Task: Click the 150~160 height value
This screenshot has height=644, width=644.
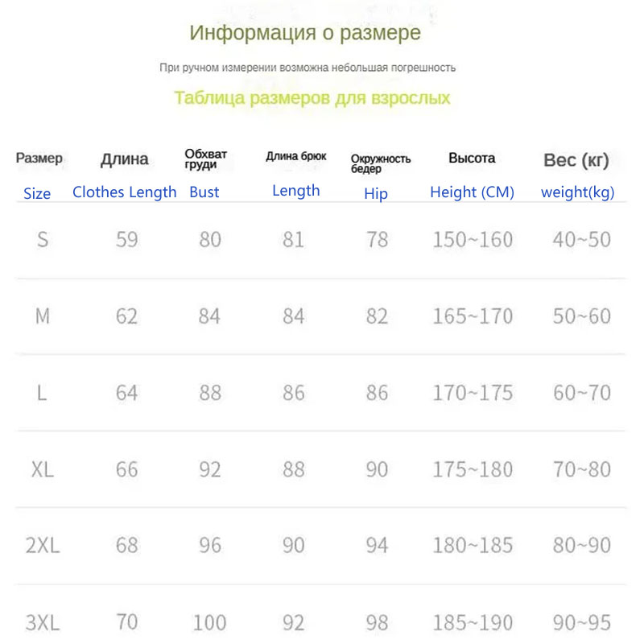Action: coord(473,239)
